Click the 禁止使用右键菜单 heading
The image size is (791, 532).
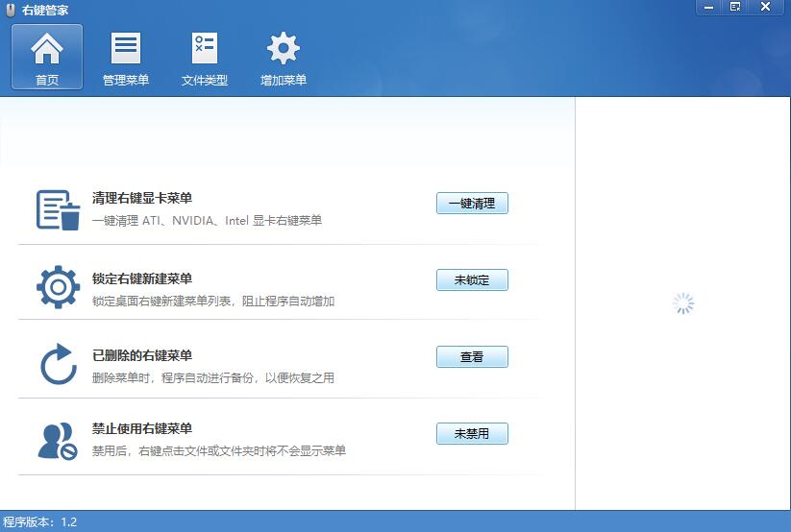coord(142,429)
